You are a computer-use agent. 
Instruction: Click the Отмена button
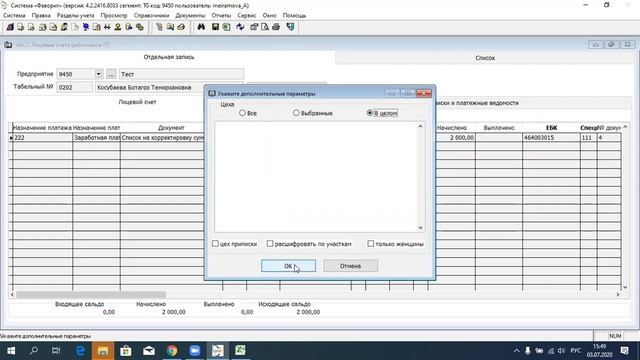point(350,266)
